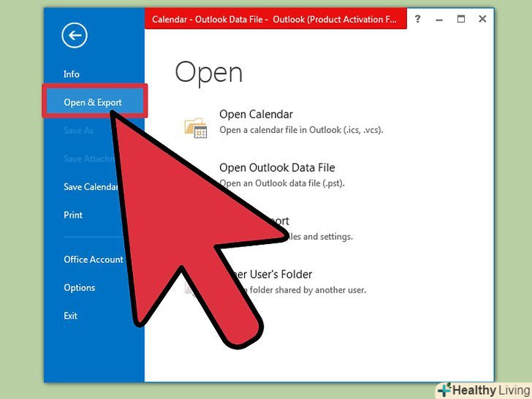Minimize the Outlook window

click(x=439, y=20)
